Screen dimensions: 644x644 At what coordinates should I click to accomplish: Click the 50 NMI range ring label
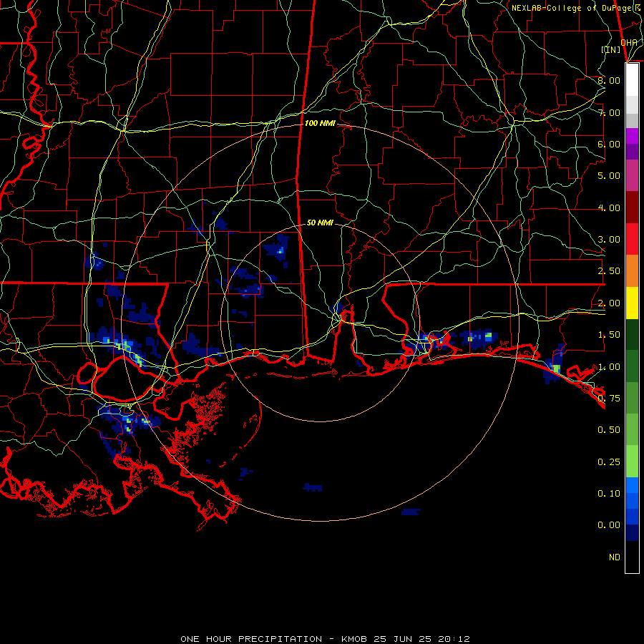click(320, 223)
